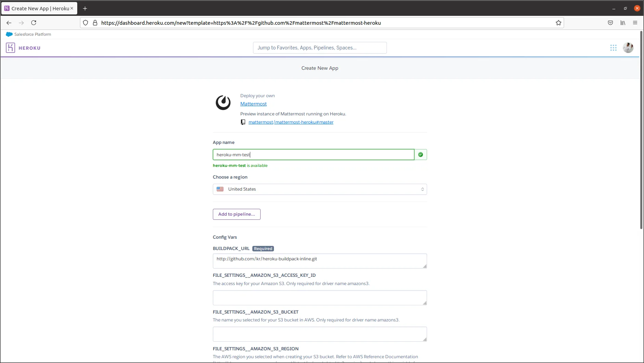Viewport: 644px width, 363px height.
Task: Click the AMAZON_S3_BUCKET text area
Action: (x=320, y=334)
